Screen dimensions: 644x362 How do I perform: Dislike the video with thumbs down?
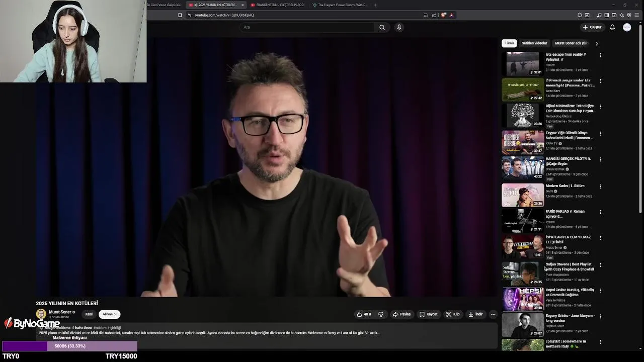[x=381, y=314]
